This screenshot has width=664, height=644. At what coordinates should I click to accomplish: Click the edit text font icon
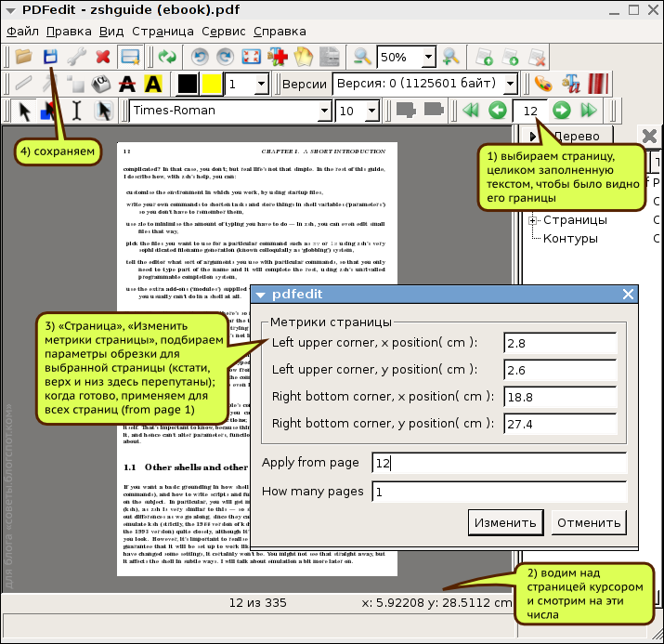point(571,84)
